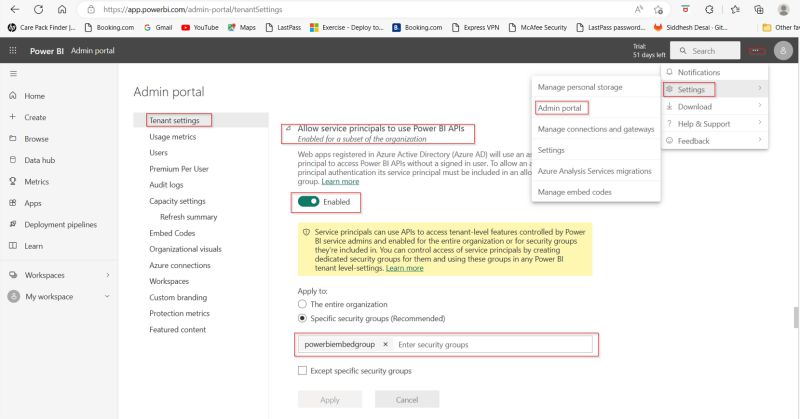Open the Power BI app launcher grid
This screenshot has width=800, height=419.
click(13, 50)
